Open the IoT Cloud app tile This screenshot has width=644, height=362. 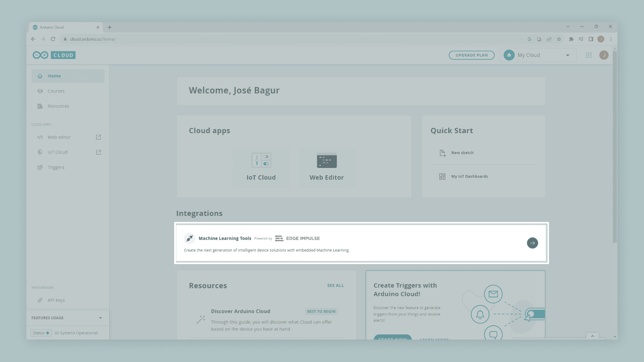[261, 167]
